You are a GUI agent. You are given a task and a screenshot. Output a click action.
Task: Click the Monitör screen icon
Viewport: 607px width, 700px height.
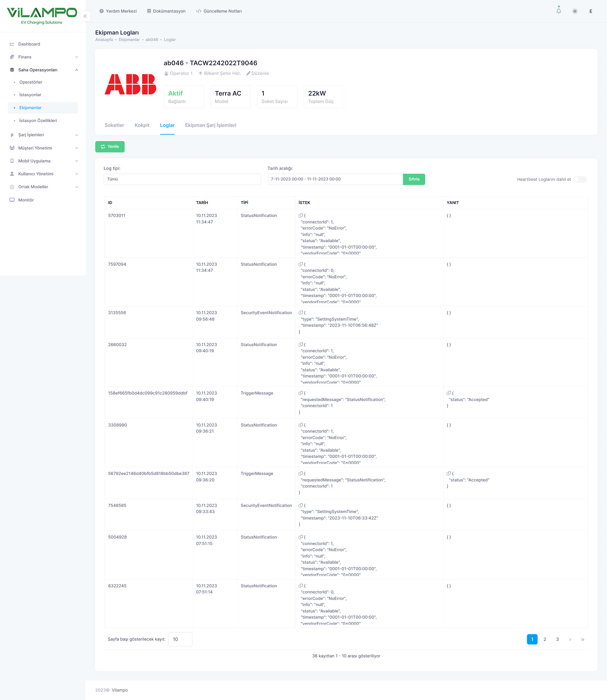click(12, 200)
